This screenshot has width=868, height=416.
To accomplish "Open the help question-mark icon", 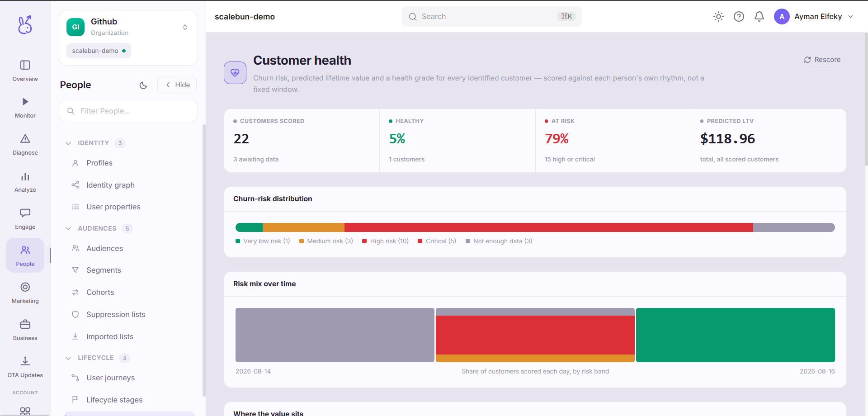I will coord(739,17).
